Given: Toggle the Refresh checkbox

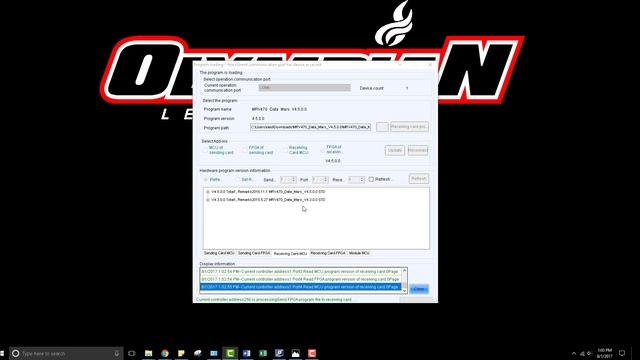Looking at the screenshot, I should 371,179.
